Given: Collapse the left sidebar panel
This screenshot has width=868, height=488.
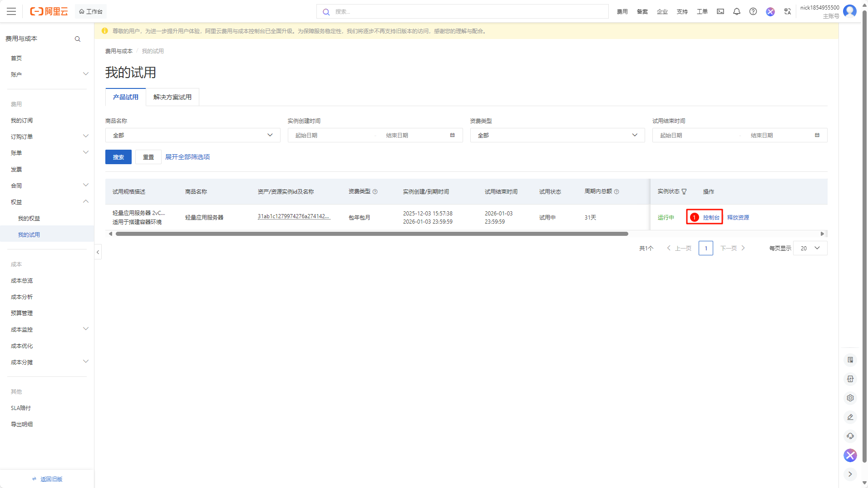Looking at the screenshot, I should coord(98,252).
